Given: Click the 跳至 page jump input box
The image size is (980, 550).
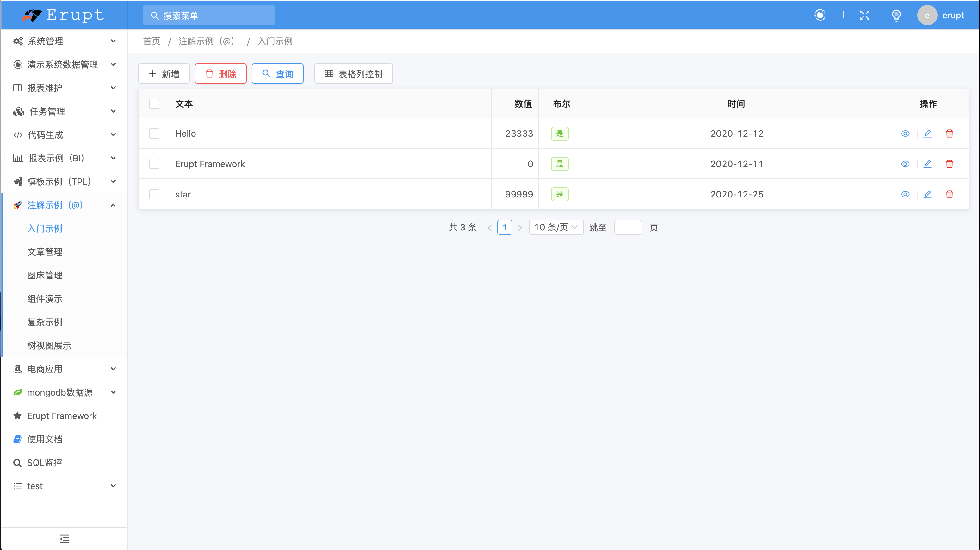Looking at the screenshot, I should (x=628, y=227).
